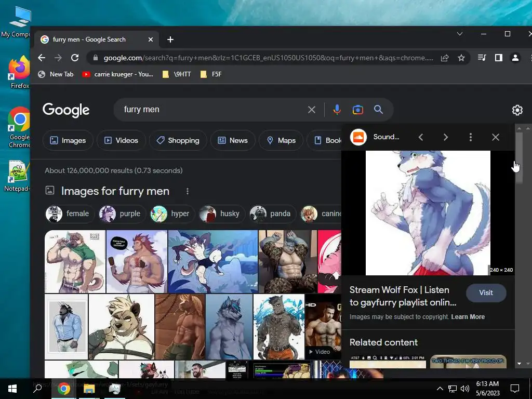Clear the search box with the X
This screenshot has width=532, height=399.
tap(312, 110)
